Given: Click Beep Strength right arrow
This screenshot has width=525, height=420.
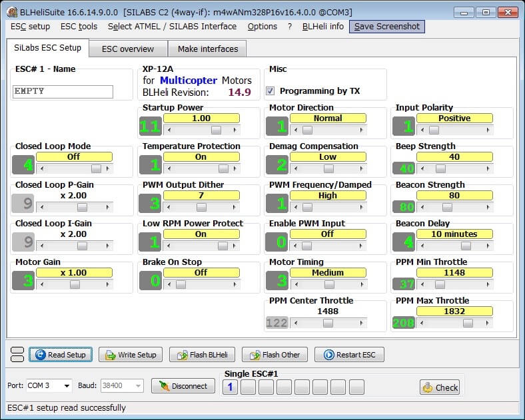Looking at the screenshot, I should [488, 169].
